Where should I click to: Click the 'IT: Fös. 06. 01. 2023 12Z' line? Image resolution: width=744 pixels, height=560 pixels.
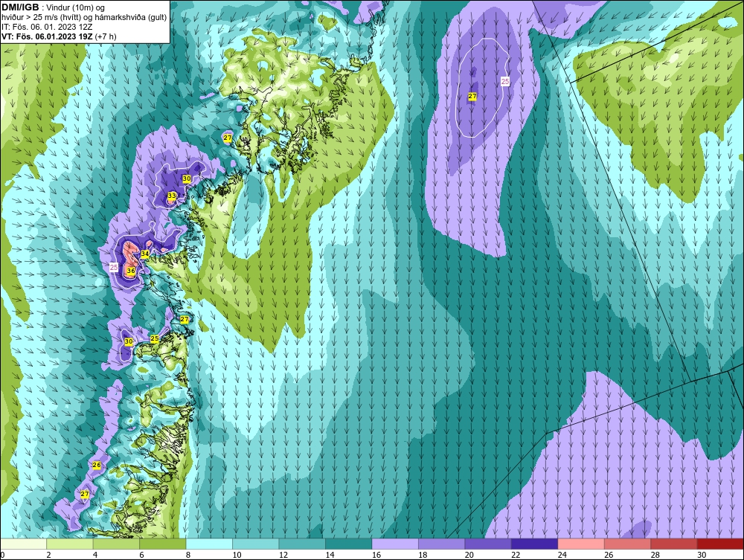(46, 27)
